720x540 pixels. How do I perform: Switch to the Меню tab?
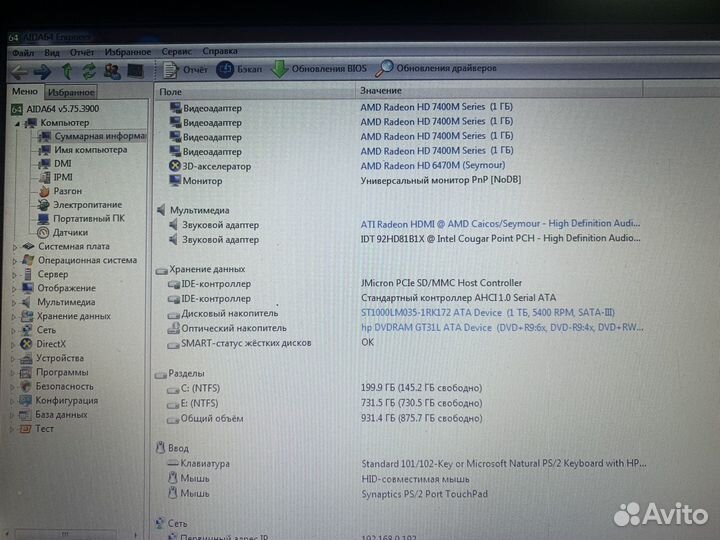(25, 91)
